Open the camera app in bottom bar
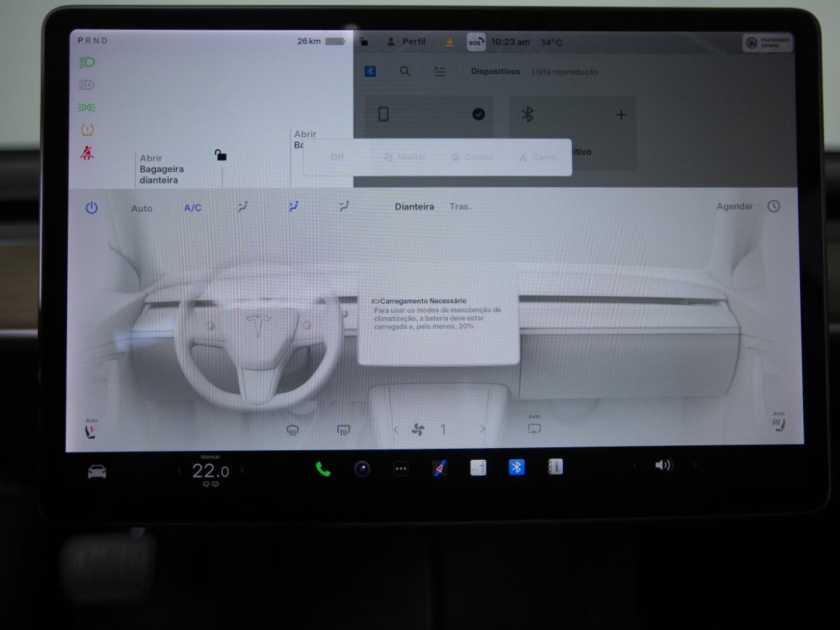This screenshot has height=630, width=840. (362, 469)
